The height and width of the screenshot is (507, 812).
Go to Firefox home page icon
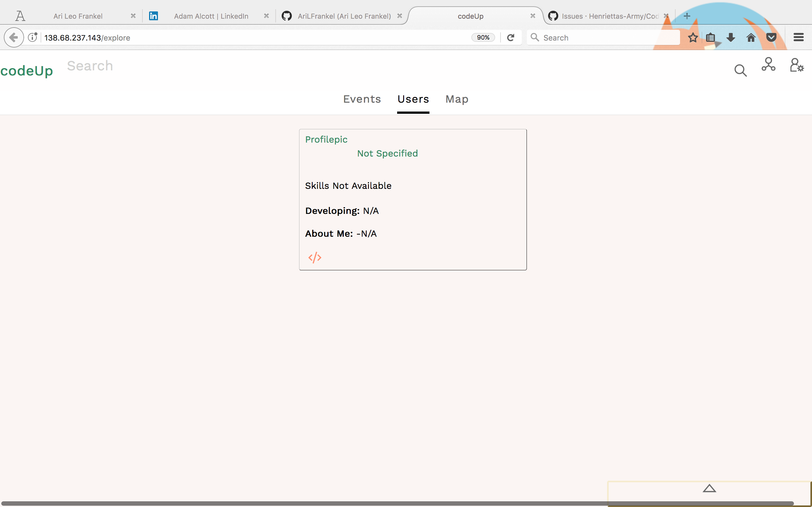751,38
